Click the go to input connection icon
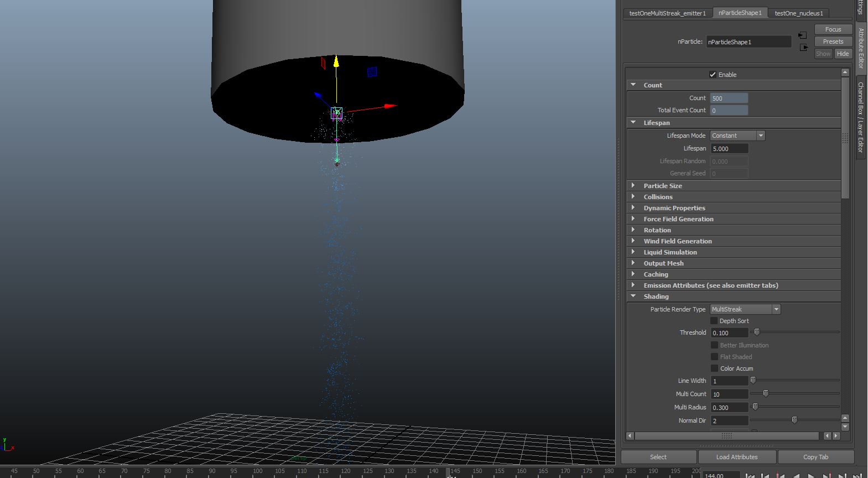868x478 pixels. [x=803, y=35]
